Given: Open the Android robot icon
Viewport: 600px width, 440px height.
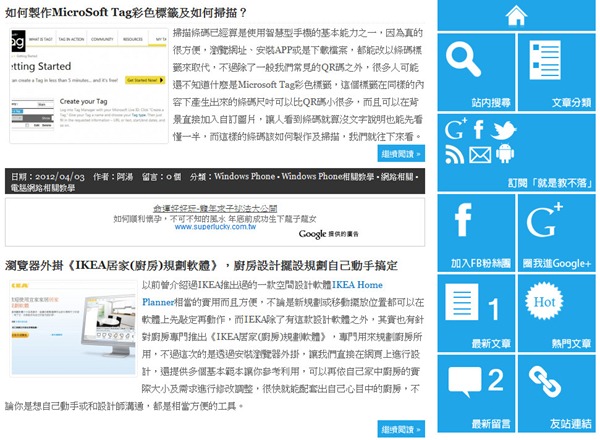Looking at the screenshot, I should [x=505, y=154].
